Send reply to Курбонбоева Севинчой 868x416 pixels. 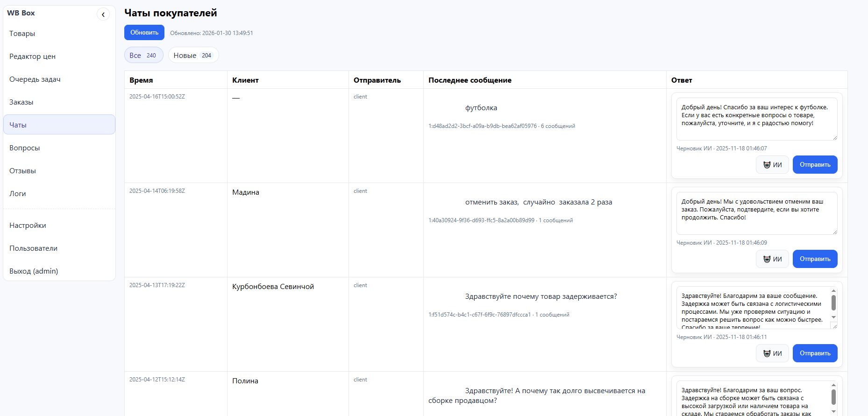[x=815, y=353]
